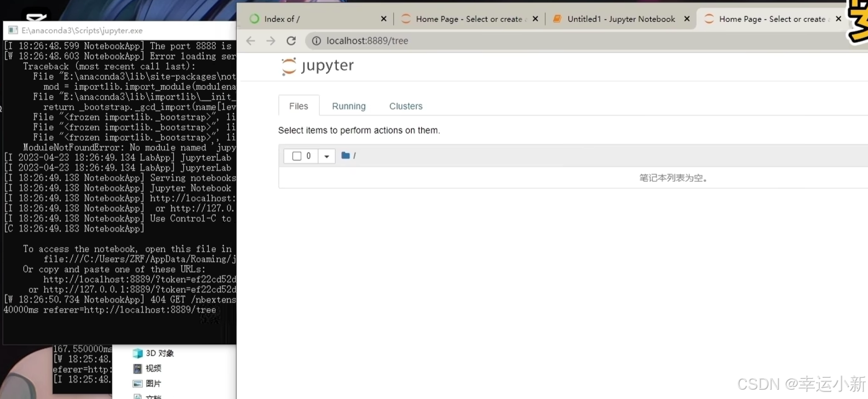Image resolution: width=868 pixels, height=399 pixels.
Task: Click the '图片' label in Explorer
Action: [153, 384]
